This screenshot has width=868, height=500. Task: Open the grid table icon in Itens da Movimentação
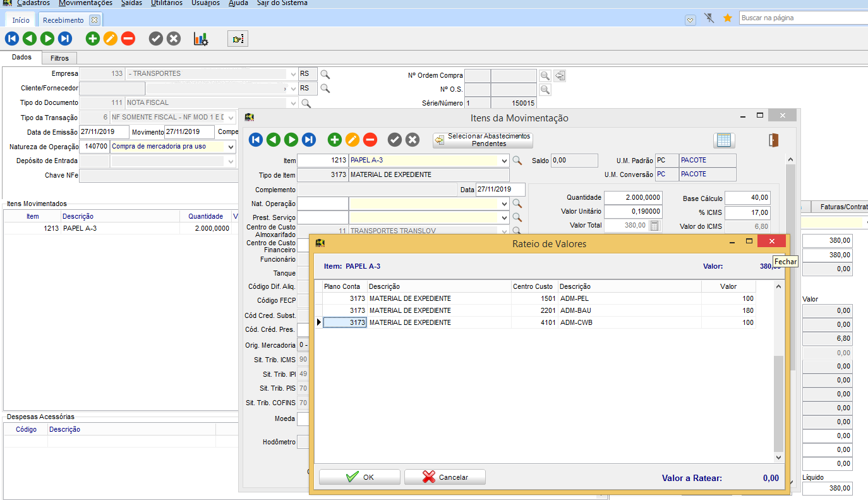724,140
